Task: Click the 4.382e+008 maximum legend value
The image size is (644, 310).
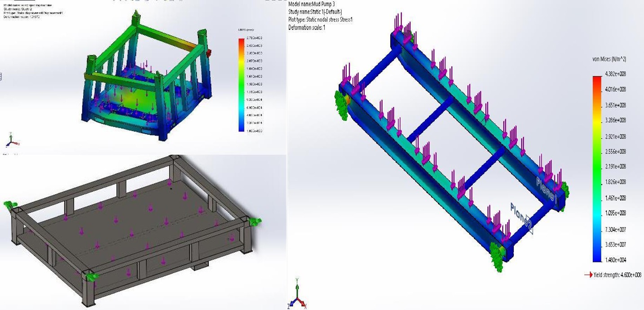Action: tap(616, 74)
